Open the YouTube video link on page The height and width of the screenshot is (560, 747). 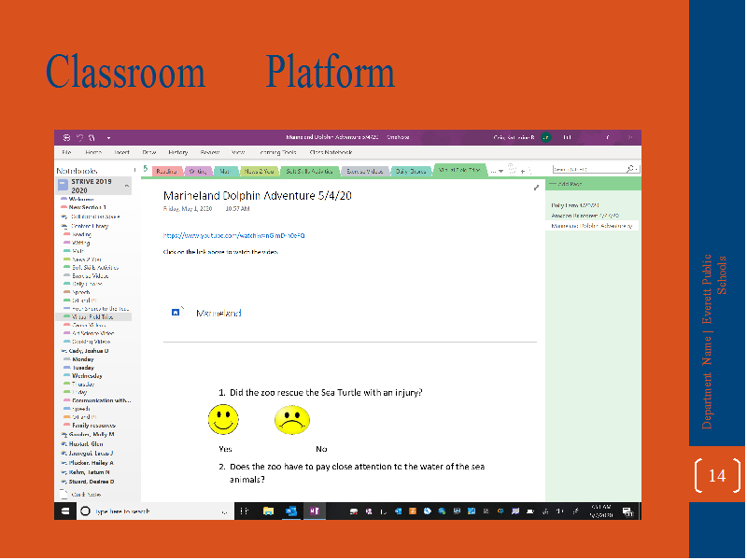[234, 236]
